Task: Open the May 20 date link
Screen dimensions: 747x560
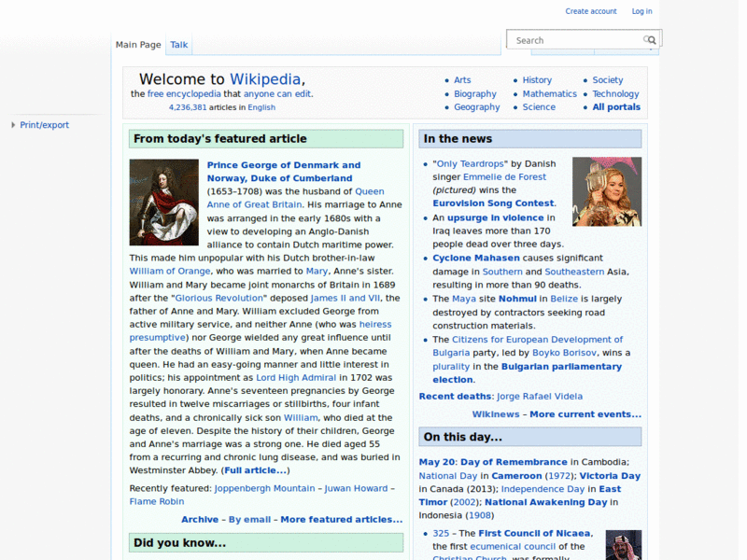Action: click(x=437, y=462)
